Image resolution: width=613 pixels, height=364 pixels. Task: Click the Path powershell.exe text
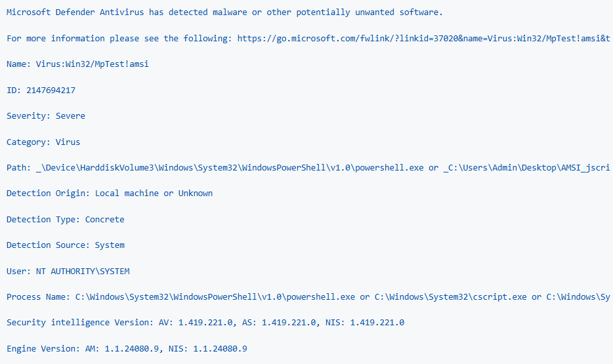pyautogui.click(x=230, y=167)
